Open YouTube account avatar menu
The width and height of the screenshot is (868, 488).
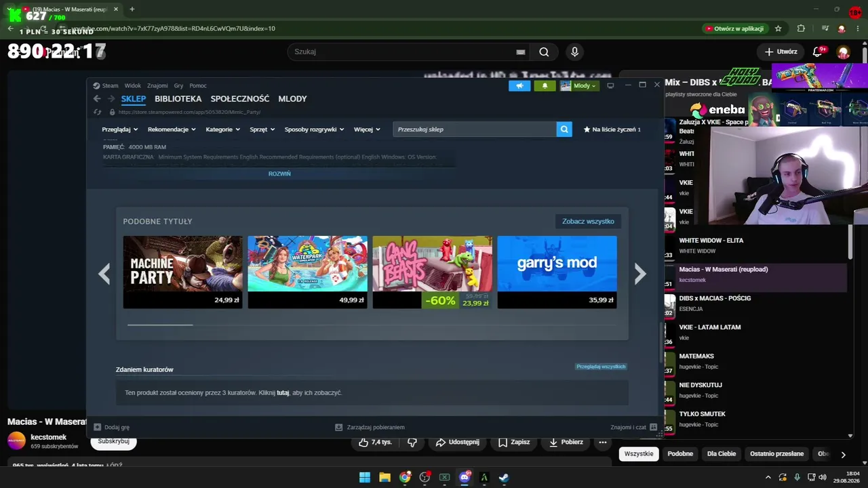[x=843, y=52]
